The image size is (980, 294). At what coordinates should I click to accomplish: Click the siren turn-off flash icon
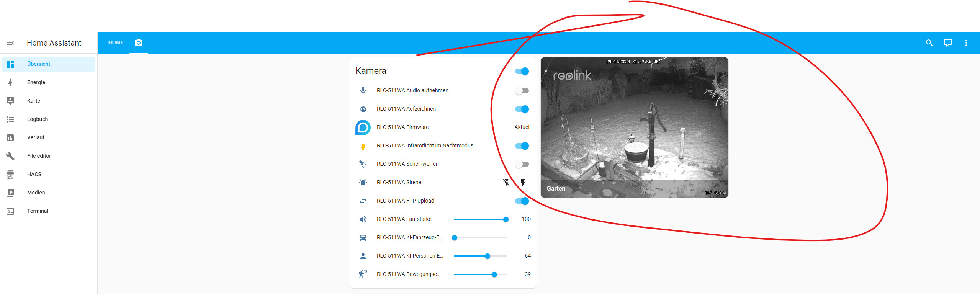pyautogui.click(x=506, y=182)
